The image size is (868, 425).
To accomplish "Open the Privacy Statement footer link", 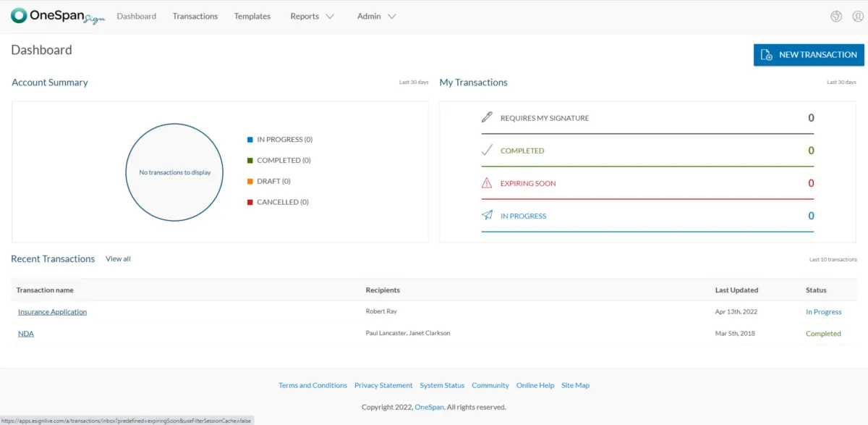I will click(x=383, y=385).
